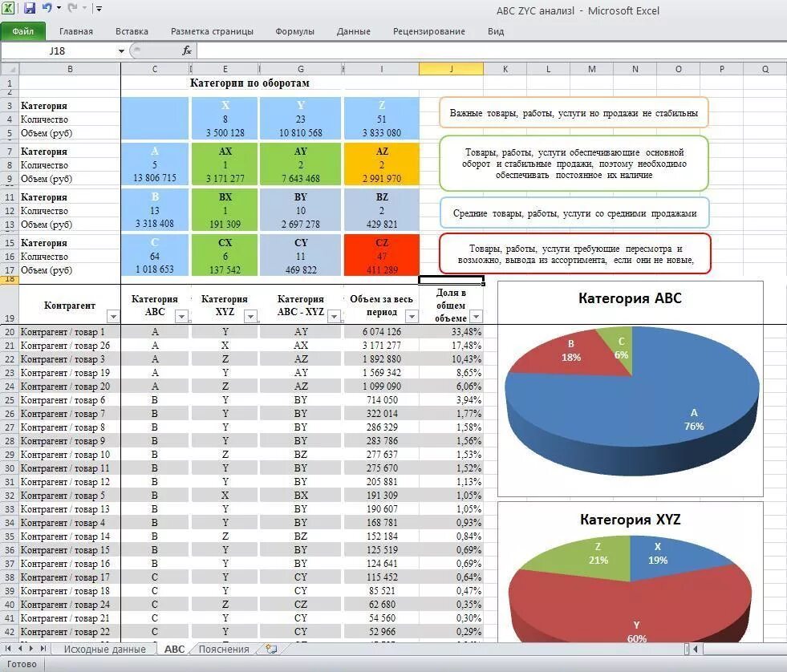Click the Готово status bar indicator

pyautogui.click(x=22, y=664)
